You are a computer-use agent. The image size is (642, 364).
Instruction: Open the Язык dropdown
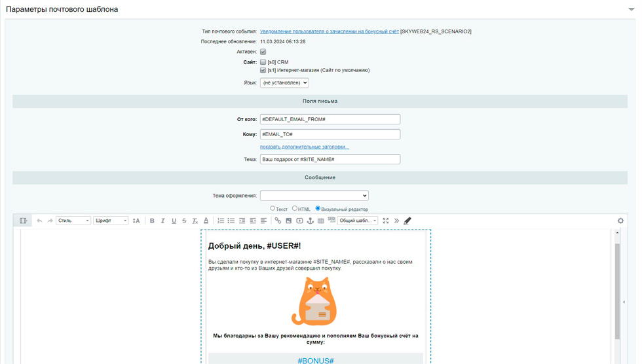[x=284, y=83]
